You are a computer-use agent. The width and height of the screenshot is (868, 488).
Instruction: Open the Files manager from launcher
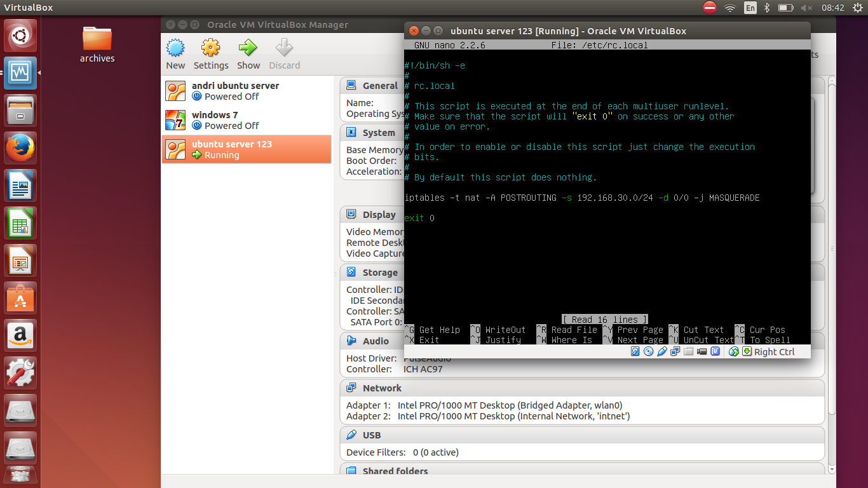pyautogui.click(x=20, y=111)
